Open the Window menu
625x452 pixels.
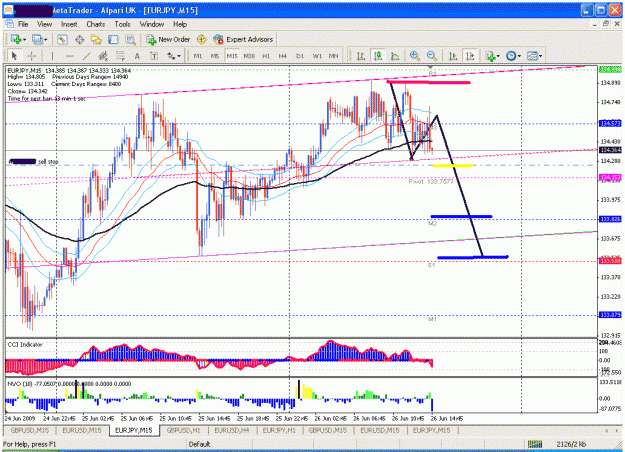tap(151, 24)
